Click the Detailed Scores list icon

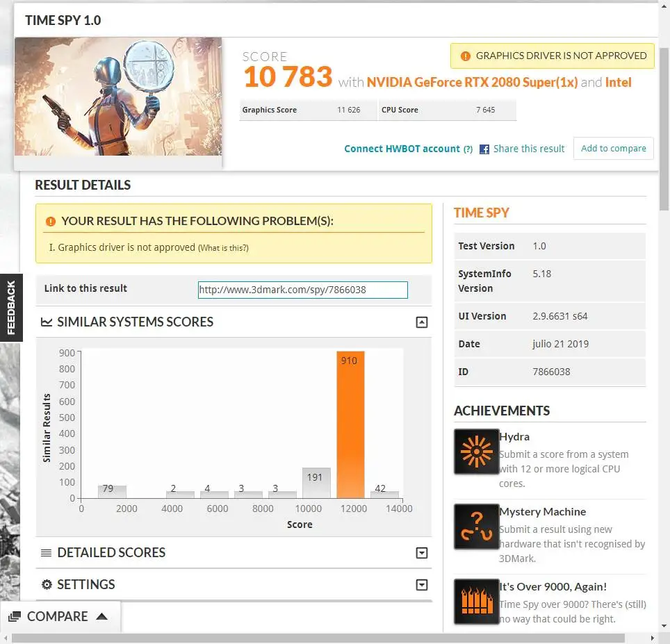coord(46,553)
